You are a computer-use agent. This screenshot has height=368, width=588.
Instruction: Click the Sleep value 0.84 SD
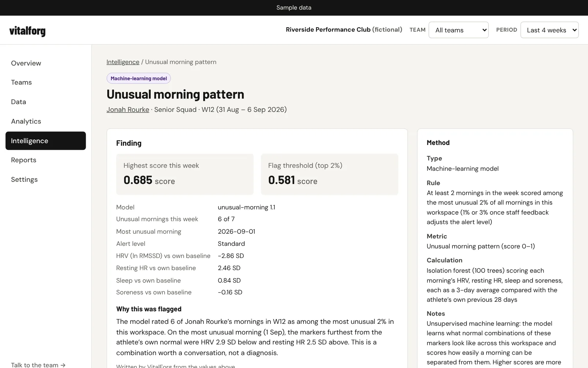pyautogui.click(x=229, y=280)
